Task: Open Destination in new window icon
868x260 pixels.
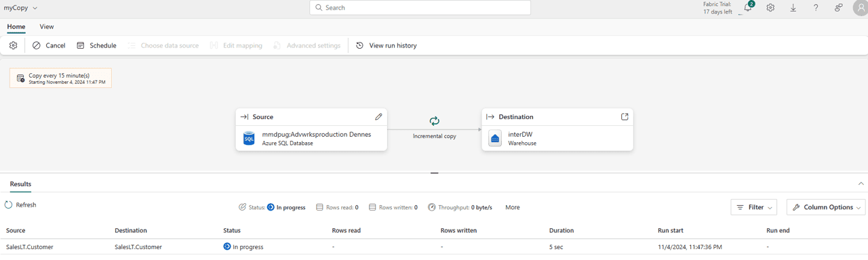Action: coord(625,116)
